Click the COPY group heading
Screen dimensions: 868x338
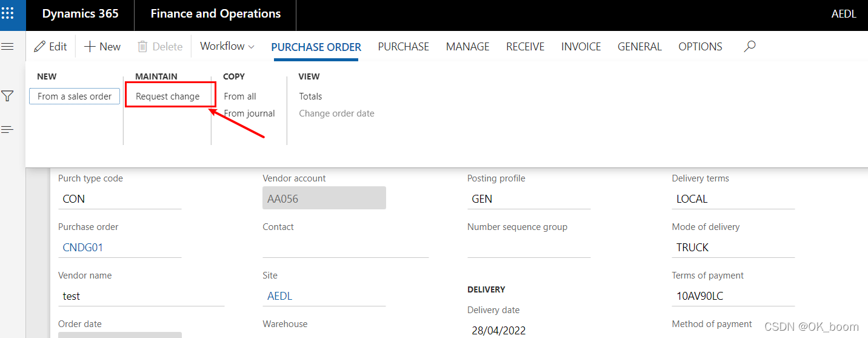pyautogui.click(x=234, y=76)
